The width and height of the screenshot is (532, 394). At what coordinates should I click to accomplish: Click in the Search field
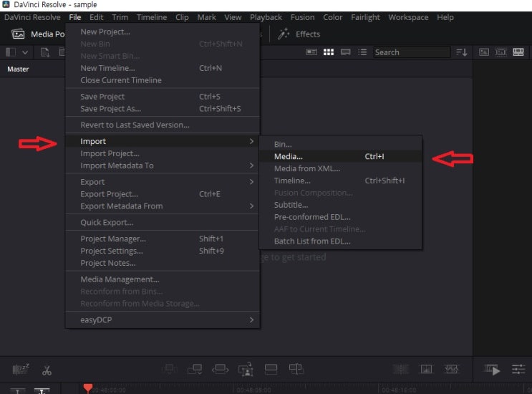[x=412, y=52]
